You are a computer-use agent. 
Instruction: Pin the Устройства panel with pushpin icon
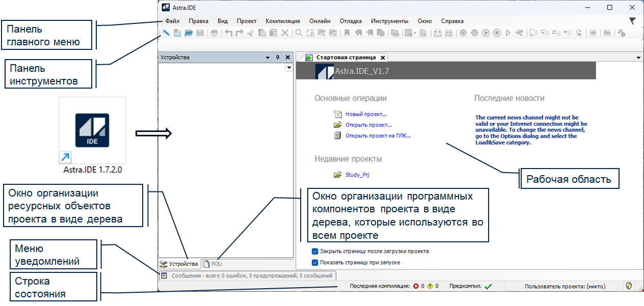278,58
